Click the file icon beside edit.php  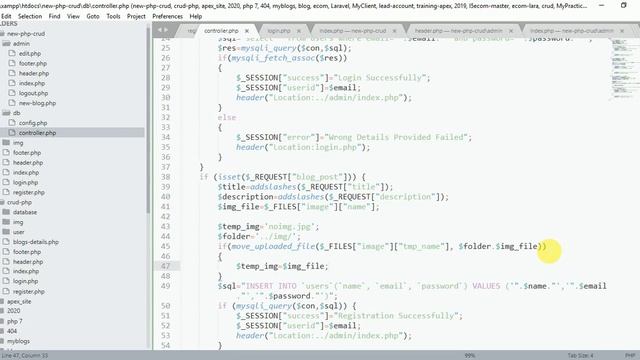coord(12,53)
